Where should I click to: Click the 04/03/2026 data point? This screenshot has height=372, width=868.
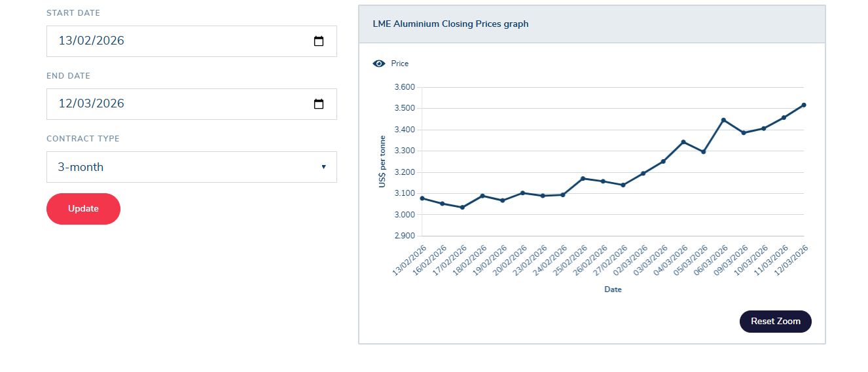coord(683,142)
